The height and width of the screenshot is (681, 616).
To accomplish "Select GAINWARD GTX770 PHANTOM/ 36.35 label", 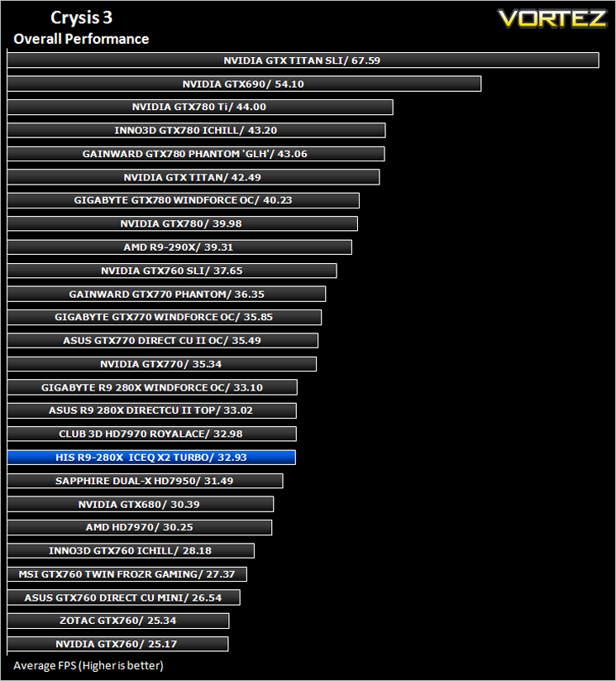I will point(167,294).
